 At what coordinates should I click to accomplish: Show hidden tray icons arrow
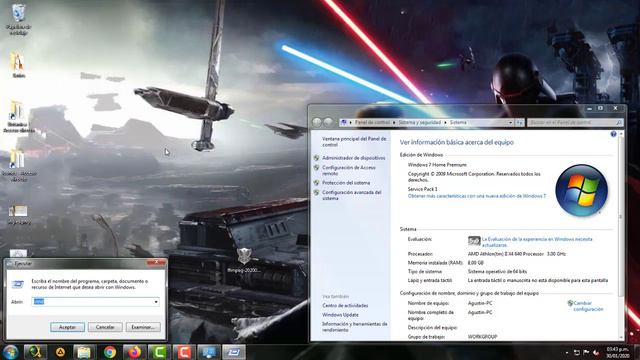[x=567, y=352]
